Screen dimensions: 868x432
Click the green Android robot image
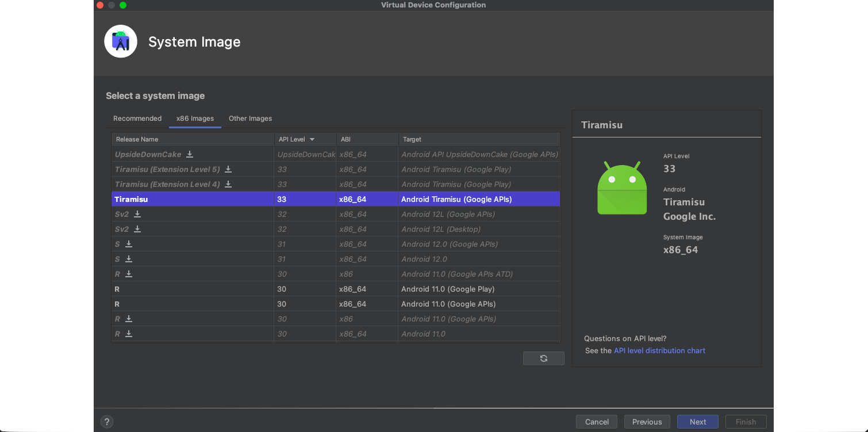click(622, 188)
